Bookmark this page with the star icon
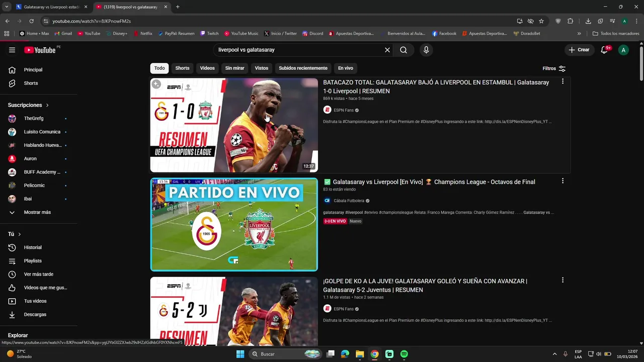The image size is (644, 362). click(541, 21)
